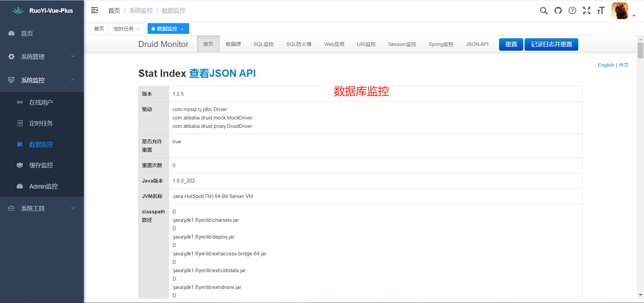Open the font size setting icon
The height and width of the screenshot is (303, 644).
tap(601, 11)
